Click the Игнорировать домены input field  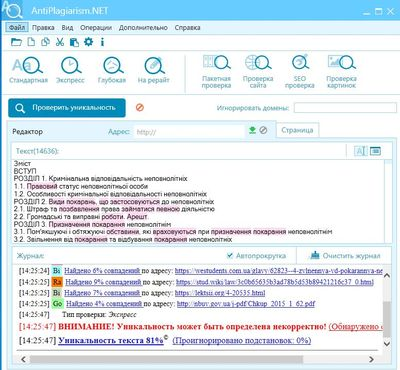click(x=345, y=108)
